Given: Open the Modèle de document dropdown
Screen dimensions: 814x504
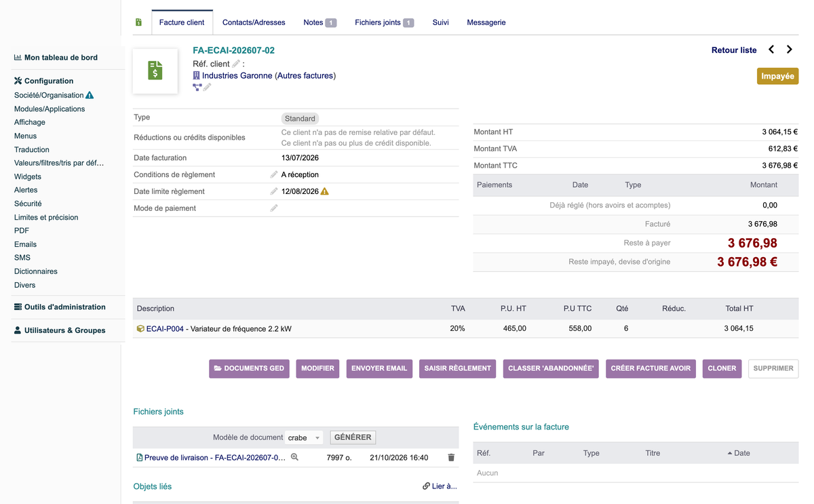Looking at the screenshot, I should pos(304,438).
